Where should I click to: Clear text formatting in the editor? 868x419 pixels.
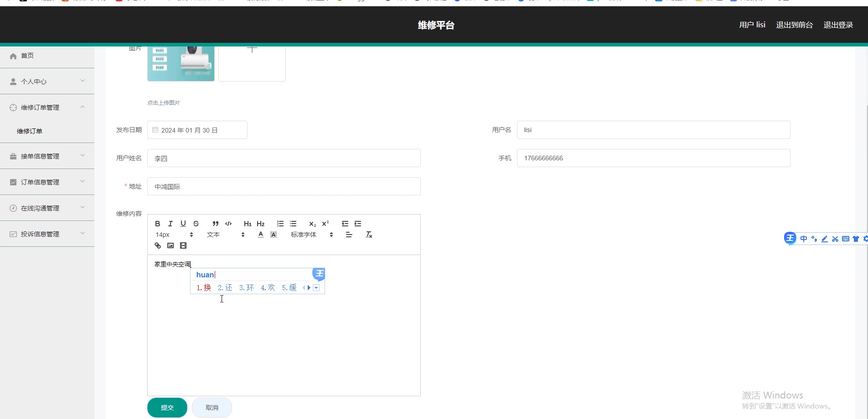369,235
